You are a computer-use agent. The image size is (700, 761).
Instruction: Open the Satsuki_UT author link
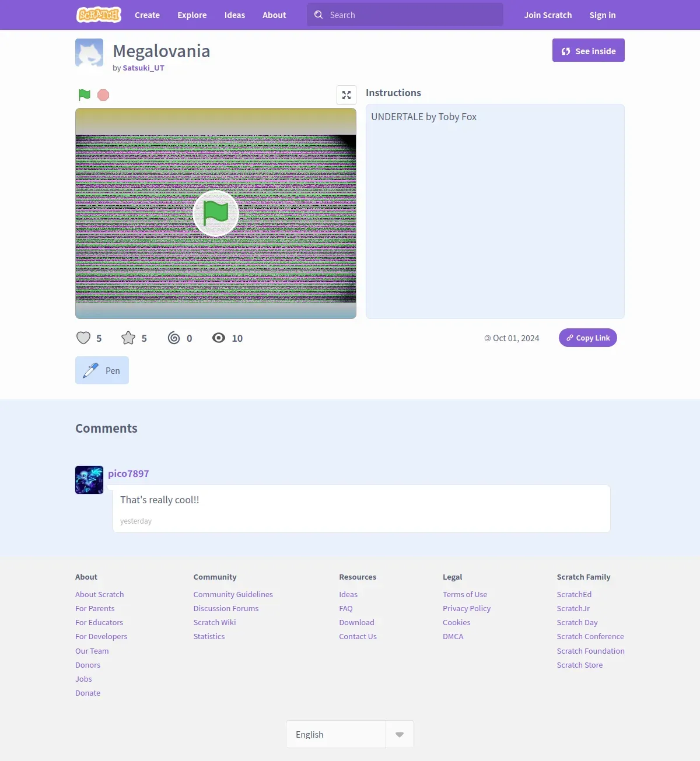coord(143,68)
